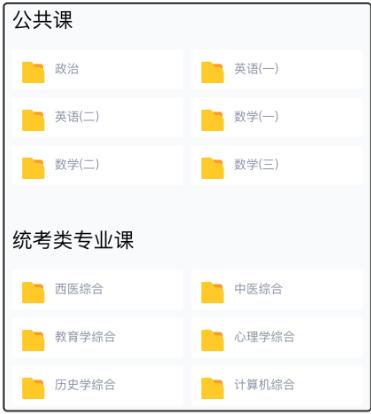This screenshot has width=371, height=414.
Task: Open the 心理学综合 text label
Action: pyautogui.click(x=264, y=337)
